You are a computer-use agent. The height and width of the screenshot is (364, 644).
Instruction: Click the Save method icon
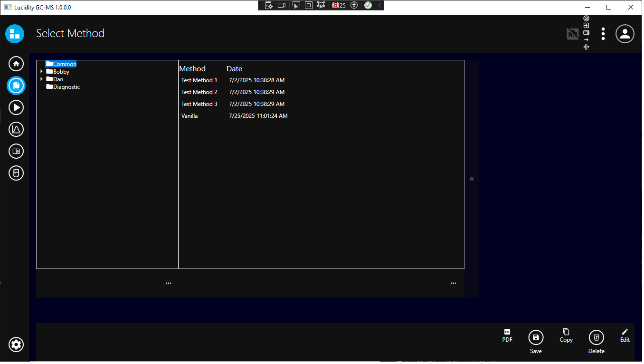(536, 338)
